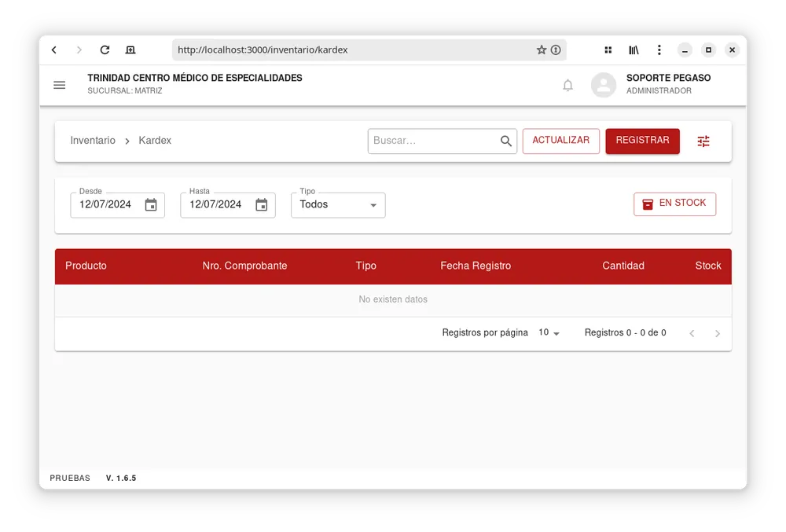Screen dimensions: 786x532
Task: Click the Desde date field
Action: (x=117, y=205)
